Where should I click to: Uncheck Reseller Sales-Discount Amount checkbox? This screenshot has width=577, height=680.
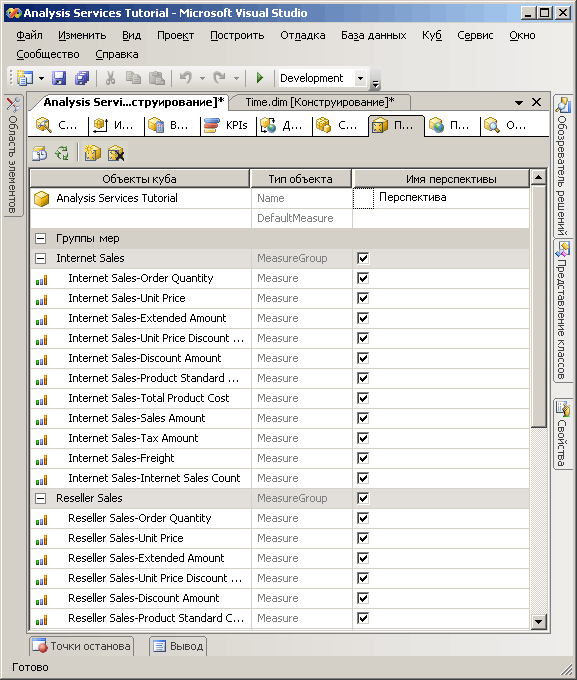pos(363,598)
